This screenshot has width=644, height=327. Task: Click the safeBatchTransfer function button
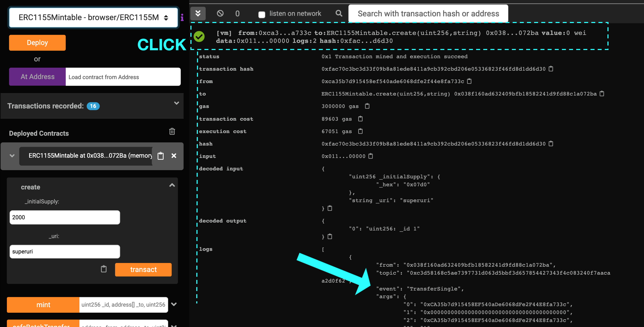[43, 324]
